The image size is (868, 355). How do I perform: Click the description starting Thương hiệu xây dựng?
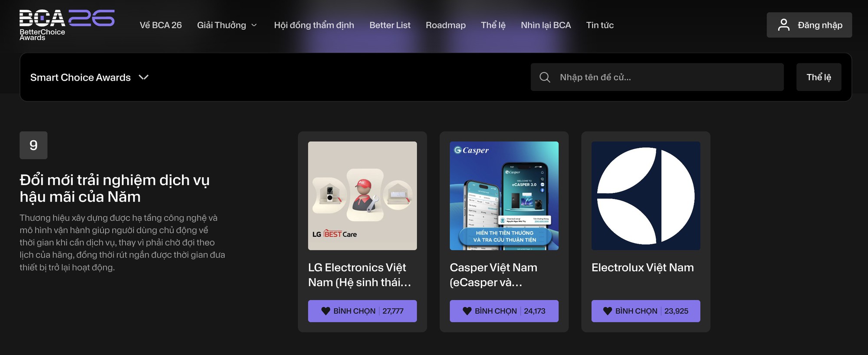pos(122,242)
